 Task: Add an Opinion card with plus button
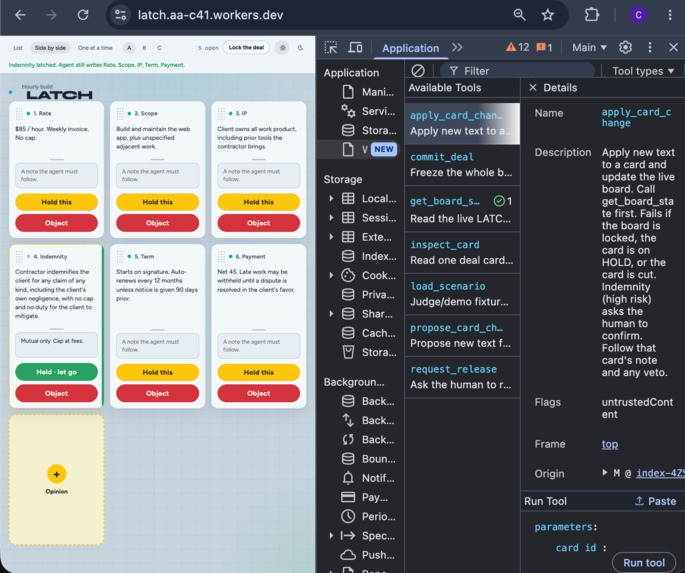coord(56,474)
